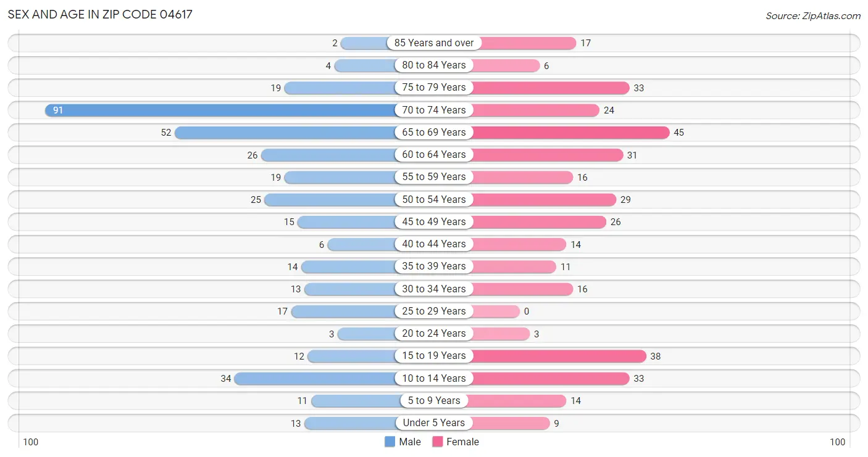Open the ZipAtlas.com source link
This screenshot has height=457, width=868.
tap(812, 16)
